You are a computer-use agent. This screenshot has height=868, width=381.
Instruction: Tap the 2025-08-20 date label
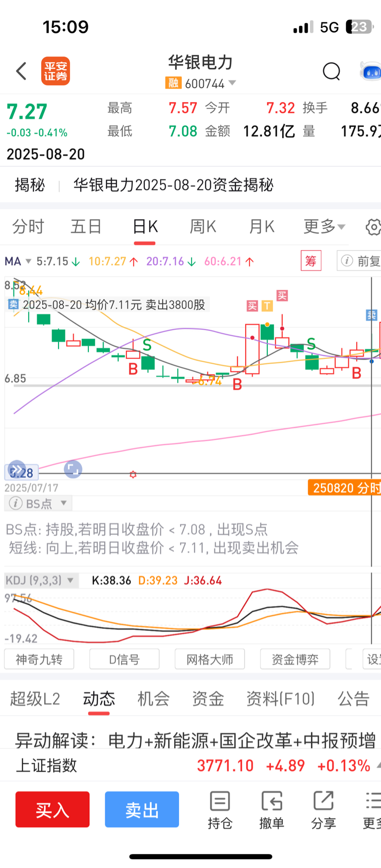tap(46, 154)
